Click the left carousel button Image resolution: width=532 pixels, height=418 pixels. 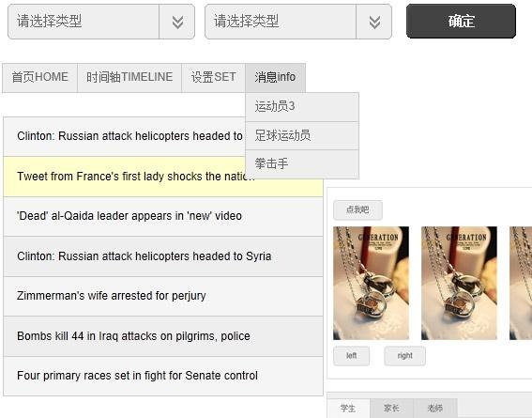pos(351,356)
